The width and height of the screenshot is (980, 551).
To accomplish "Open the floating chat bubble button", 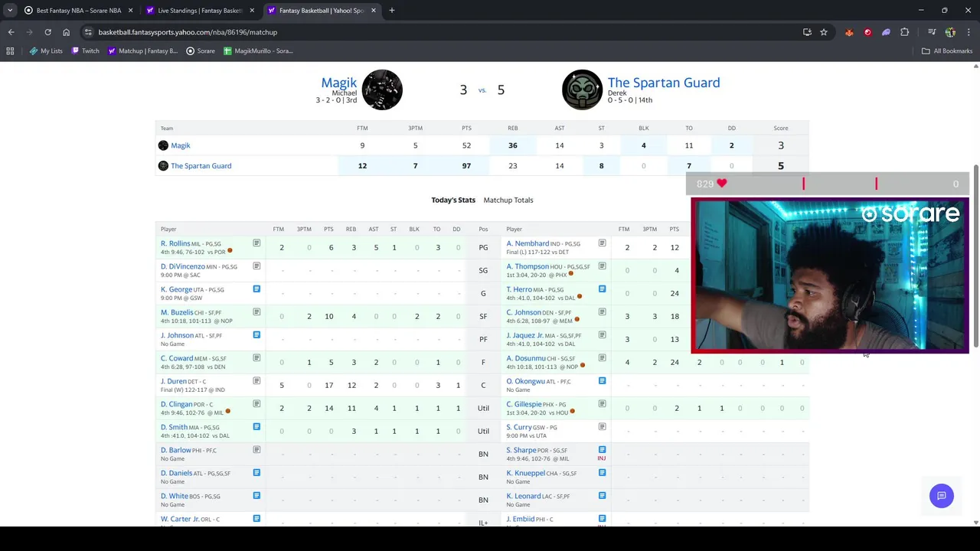I will [942, 495].
